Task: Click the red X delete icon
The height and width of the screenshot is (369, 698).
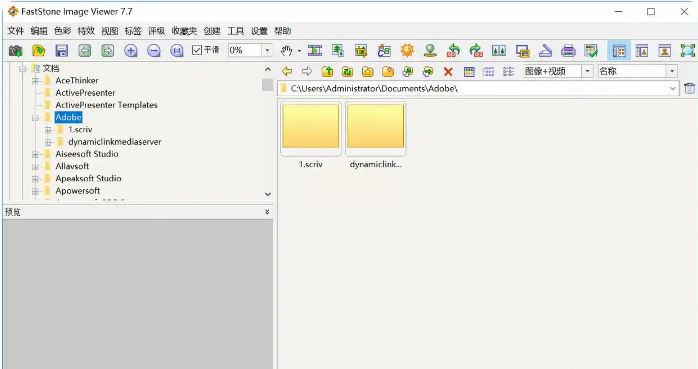Action: pyautogui.click(x=448, y=72)
